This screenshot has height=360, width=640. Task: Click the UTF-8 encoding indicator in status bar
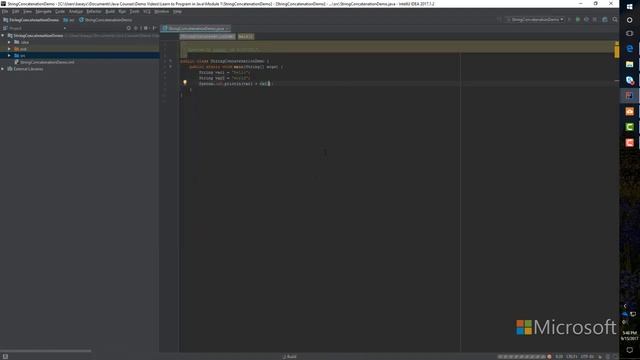[x=587, y=357]
